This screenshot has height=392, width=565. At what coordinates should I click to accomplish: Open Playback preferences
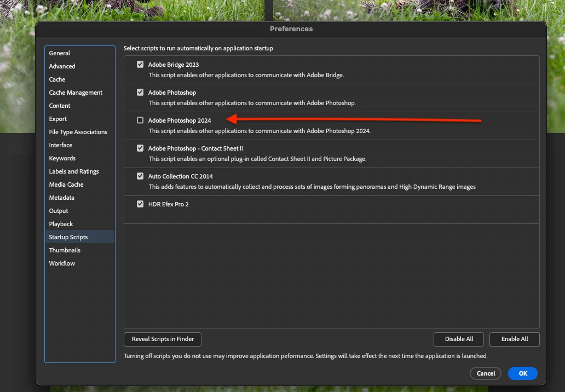click(79, 224)
